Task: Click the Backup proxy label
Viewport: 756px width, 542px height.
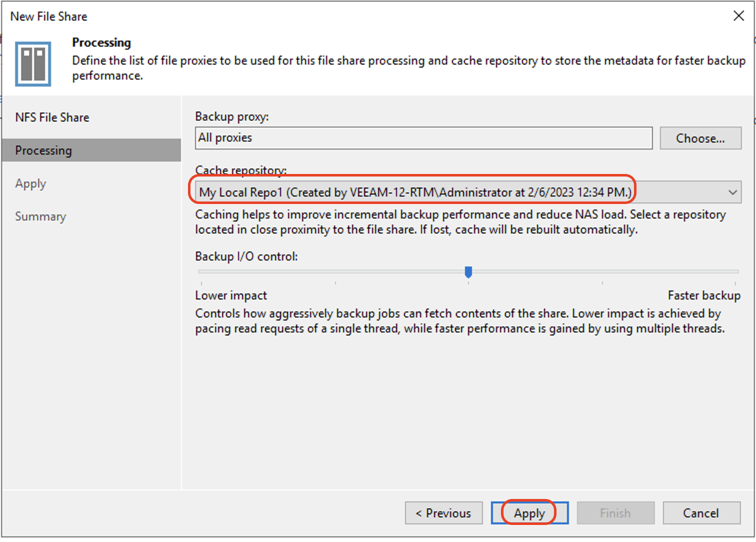Action: pos(232,116)
